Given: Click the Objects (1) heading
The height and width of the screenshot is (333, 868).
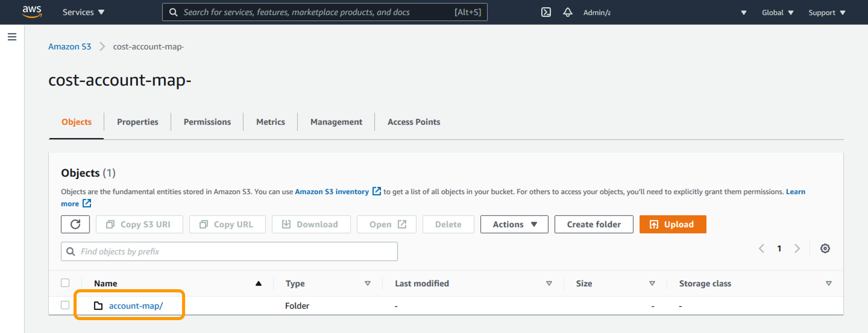Looking at the screenshot, I should [x=88, y=173].
